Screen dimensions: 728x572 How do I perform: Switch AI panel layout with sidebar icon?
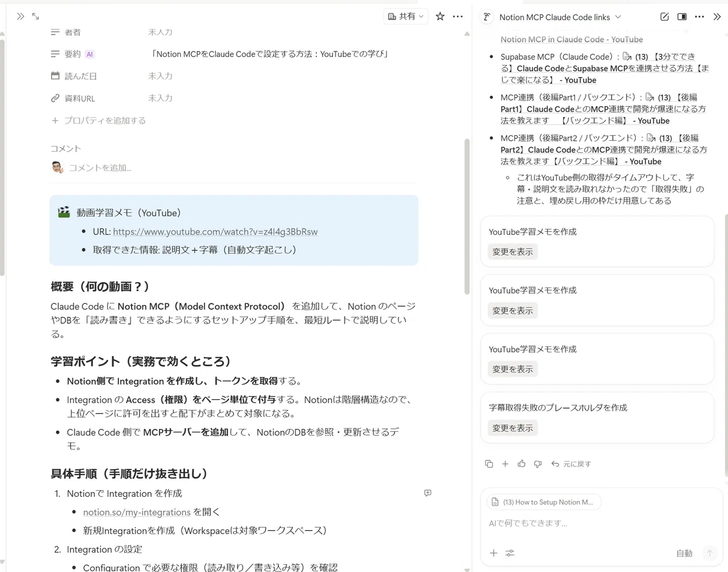pos(682,17)
